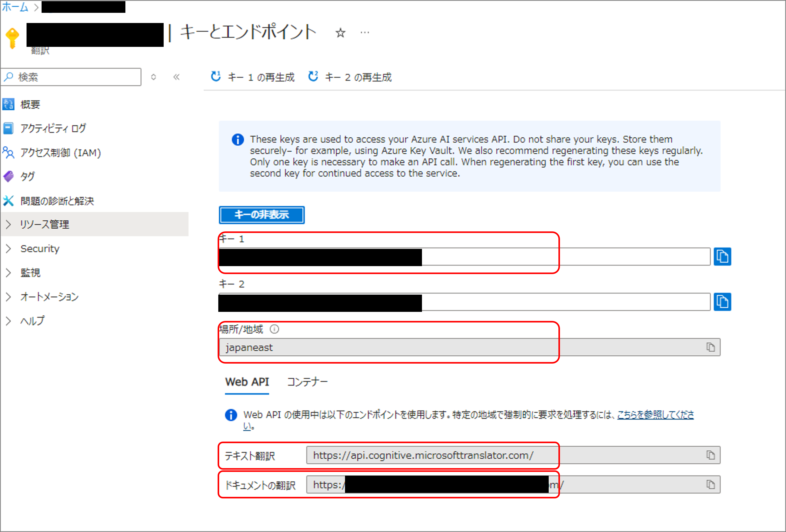Screen dimensions: 786x532
Task: Expand the Security section
Action: (40, 249)
